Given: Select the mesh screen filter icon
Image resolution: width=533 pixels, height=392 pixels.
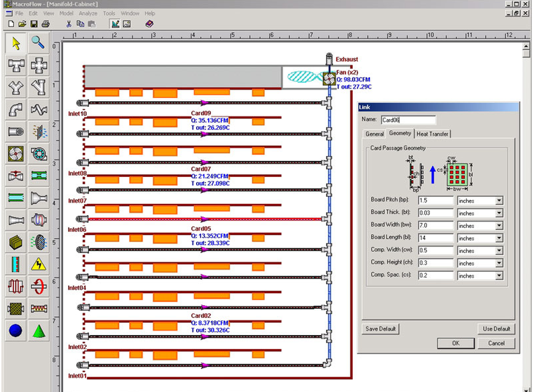Looking at the screenshot, I should [15, 308].
